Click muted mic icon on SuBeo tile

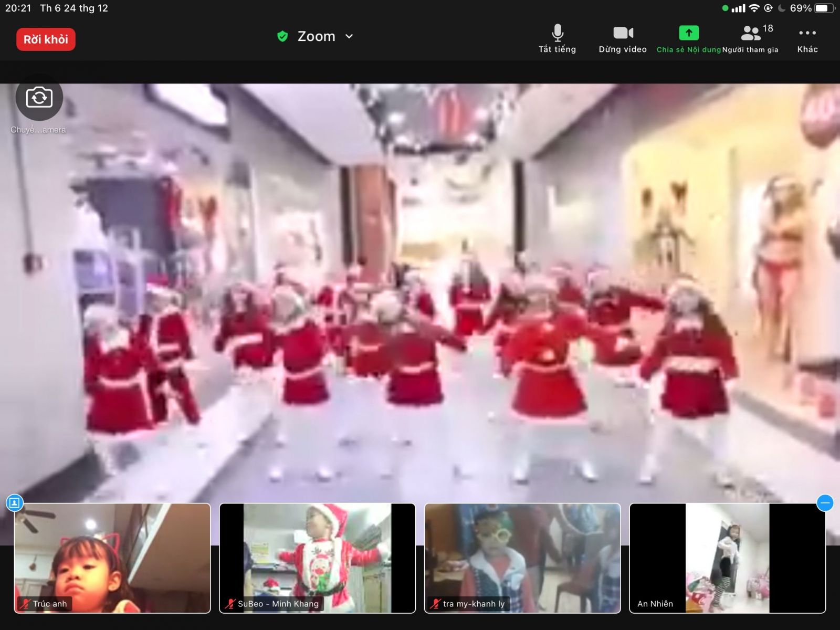[x=230, y=604]
